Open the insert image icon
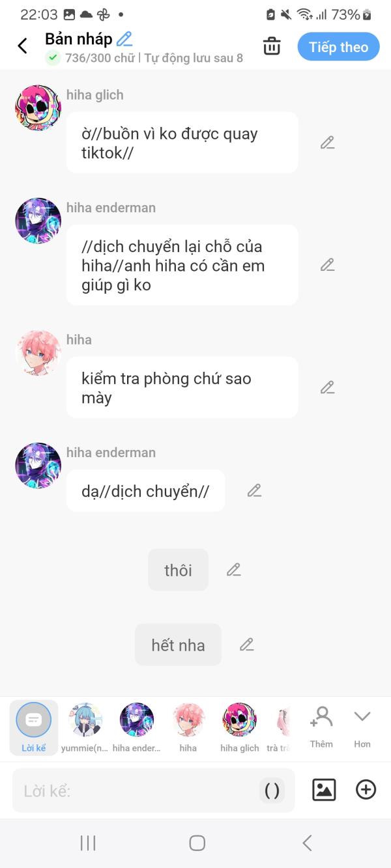This screenshot has width=391, height=868. 324,790
